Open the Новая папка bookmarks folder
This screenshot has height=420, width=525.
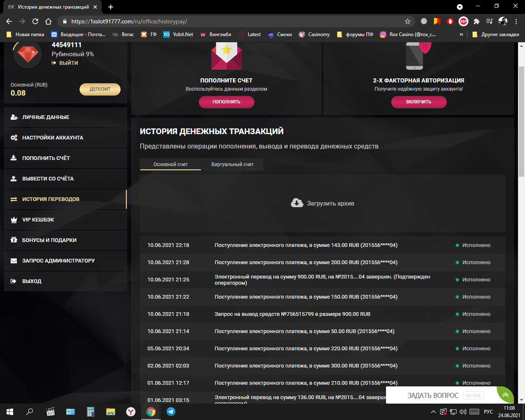tap(25, 34)
